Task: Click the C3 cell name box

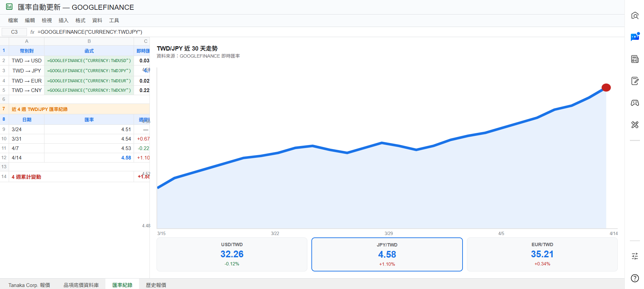Action: click(14, 32)
